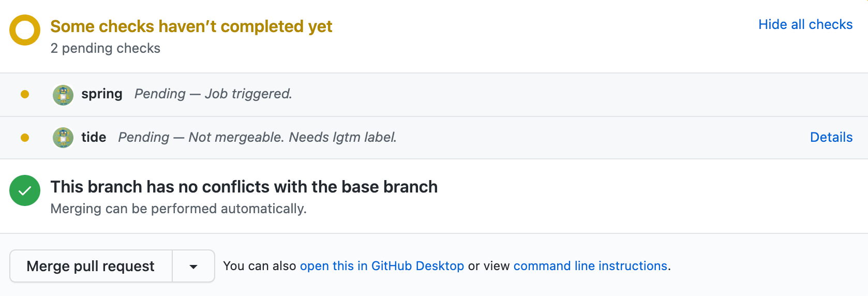Click 'Pending — Job triggered.' status text
The width and height of the screenshot is (868, 296).
coord(213,94)
